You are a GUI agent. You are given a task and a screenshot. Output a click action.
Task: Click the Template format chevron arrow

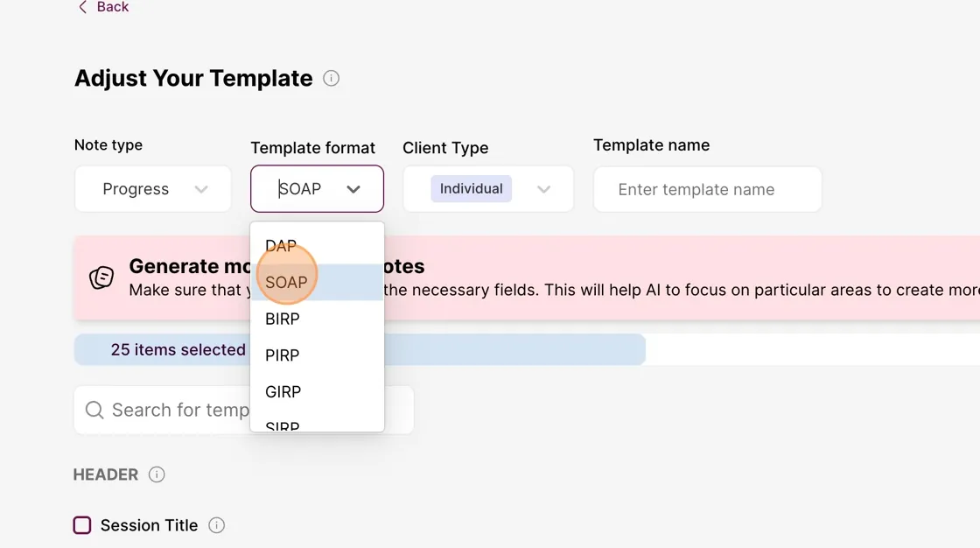(353, 190)
